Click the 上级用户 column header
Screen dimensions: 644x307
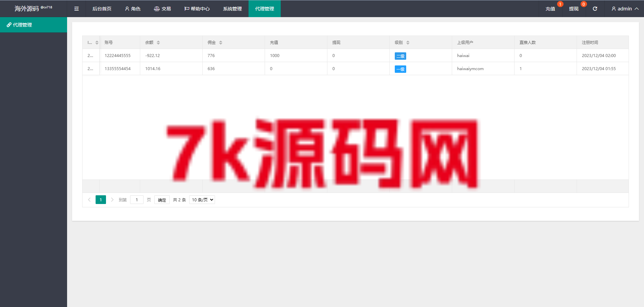pyautogui.click(x=483, y=43)
